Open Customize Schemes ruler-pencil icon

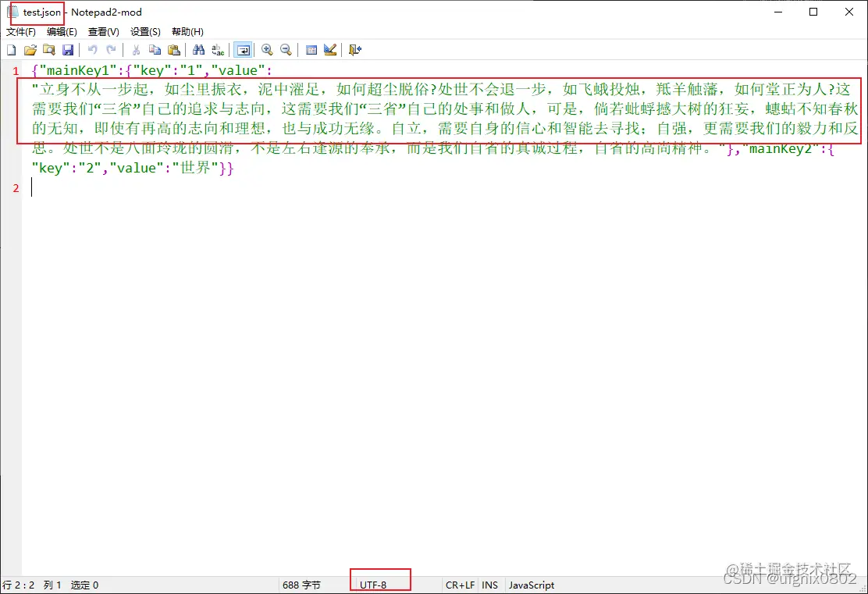(x=330, y=51)
